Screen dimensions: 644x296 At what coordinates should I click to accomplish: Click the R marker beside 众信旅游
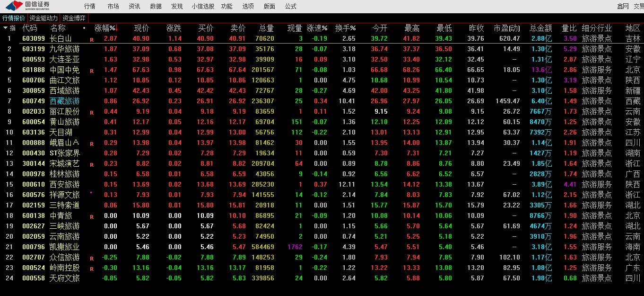coord(92,258)
